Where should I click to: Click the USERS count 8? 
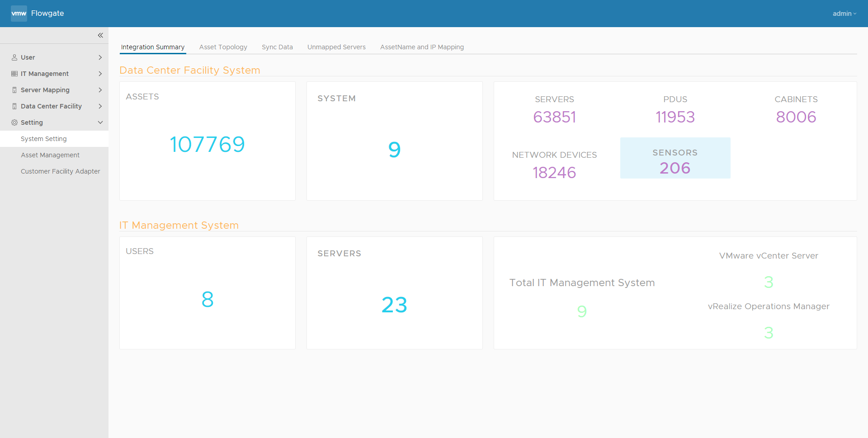point(208,299)
